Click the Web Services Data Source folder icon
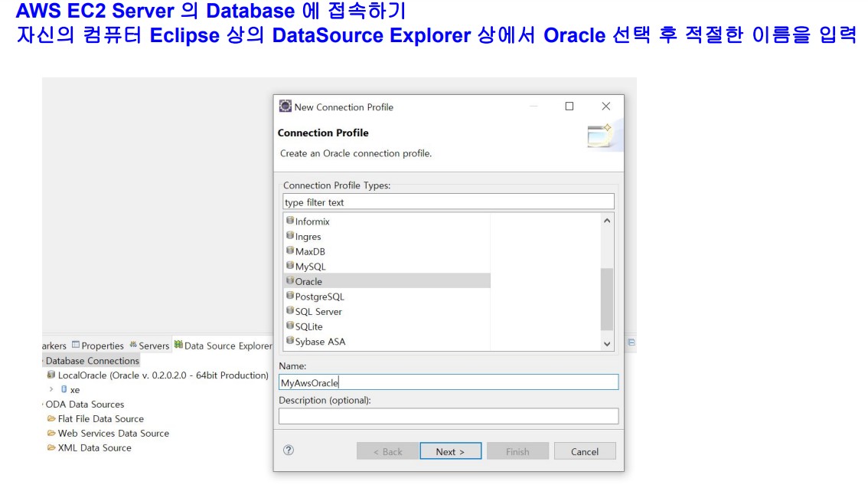This screenshot has height=498, width=868. click(x=51, y=433)
